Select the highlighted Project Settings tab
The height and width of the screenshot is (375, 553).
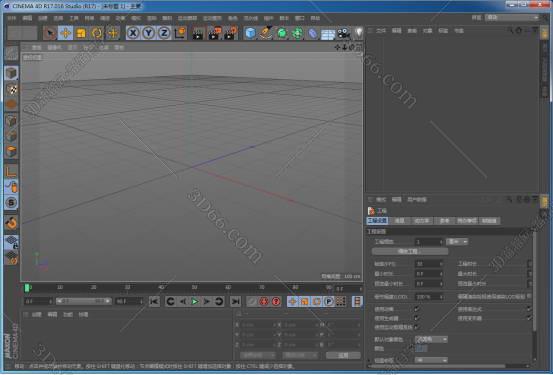(377, 221)
